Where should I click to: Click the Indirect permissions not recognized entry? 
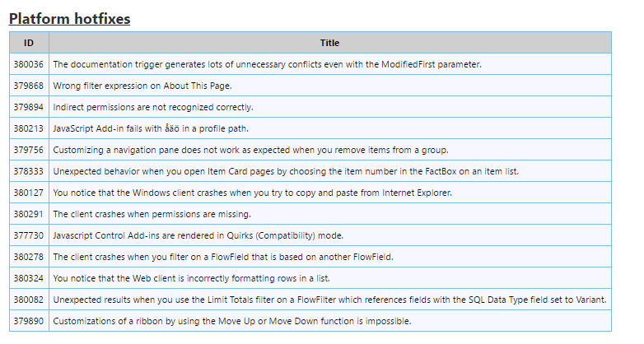point(153,107)
